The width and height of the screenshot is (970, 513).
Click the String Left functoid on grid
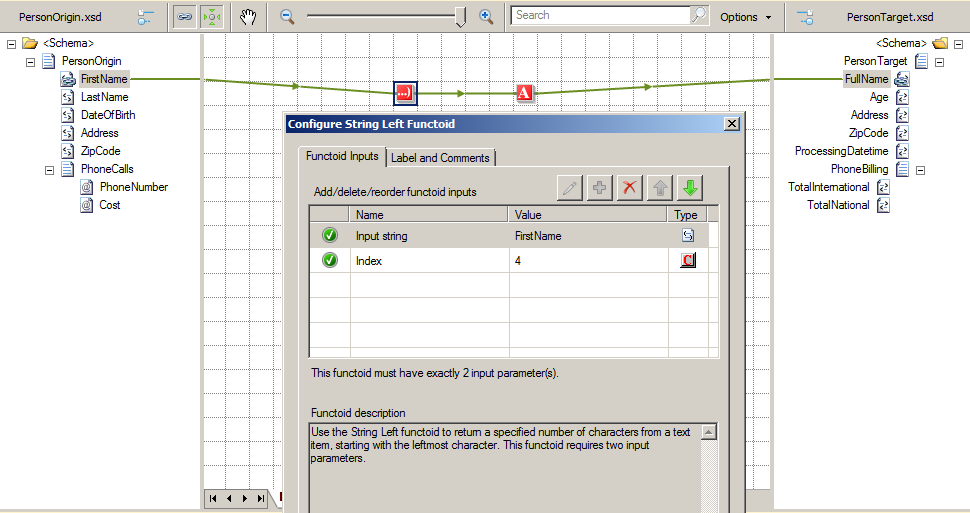pos(404,93)
